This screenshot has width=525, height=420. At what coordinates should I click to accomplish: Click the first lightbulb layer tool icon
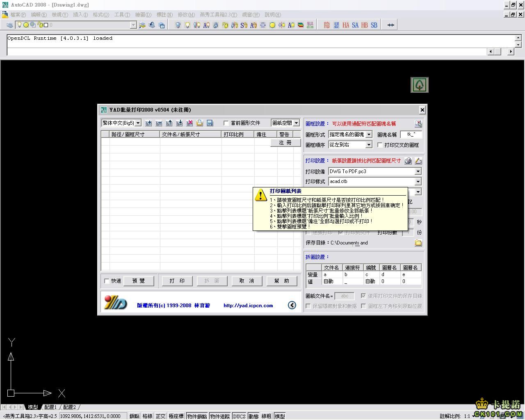tap(178, 25)
